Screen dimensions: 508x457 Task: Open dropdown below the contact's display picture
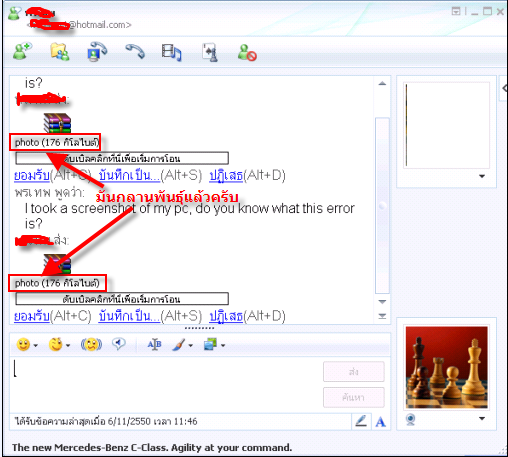click(482, 176)
